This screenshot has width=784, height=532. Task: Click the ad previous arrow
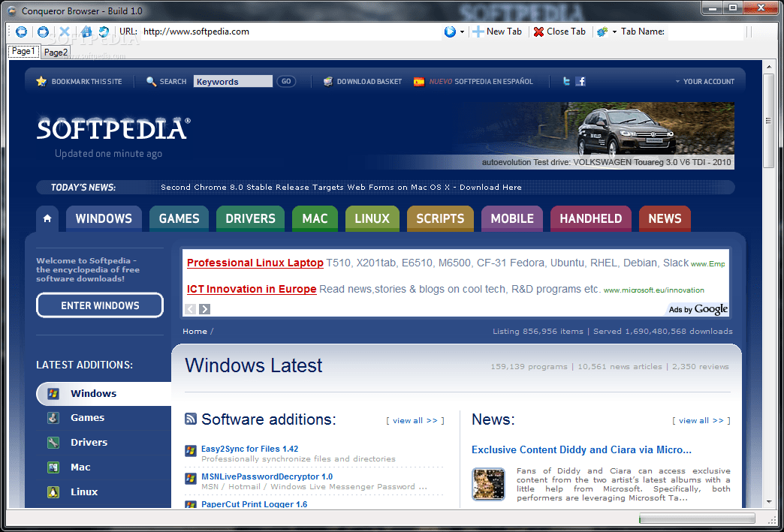point(191,309)
